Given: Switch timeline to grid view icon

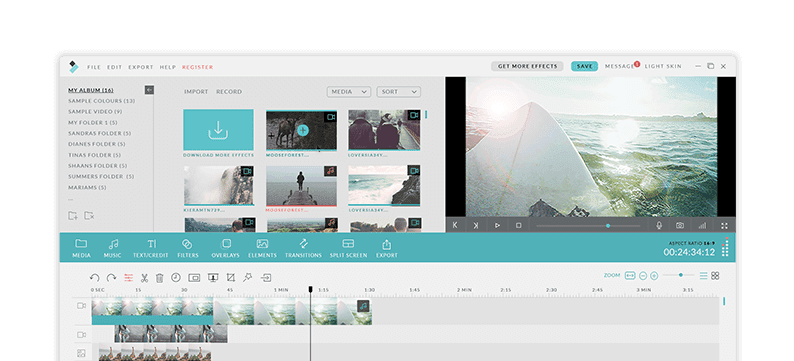Looking at the screenshot, I should pyautogui.click(x=715, y=275).
